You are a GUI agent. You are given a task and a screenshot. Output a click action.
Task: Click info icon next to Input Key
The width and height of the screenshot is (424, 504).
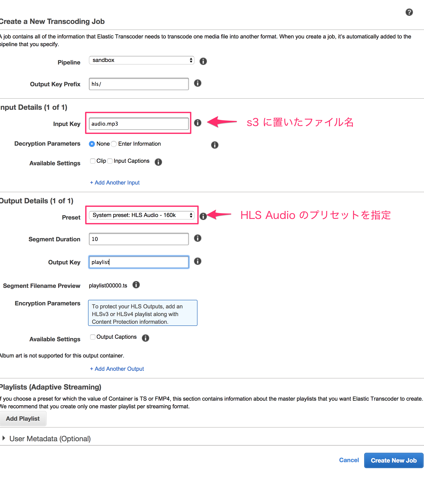click(x=198, y=123)
